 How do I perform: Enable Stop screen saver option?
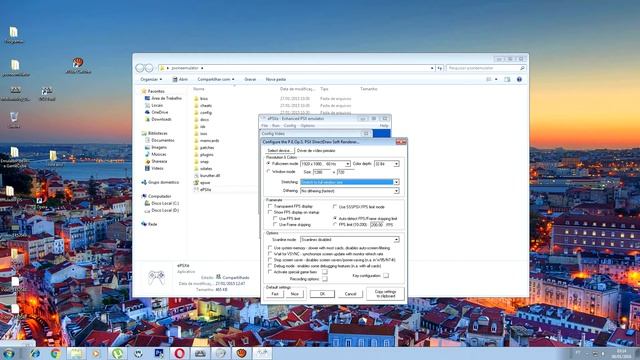tap(270, 260)
